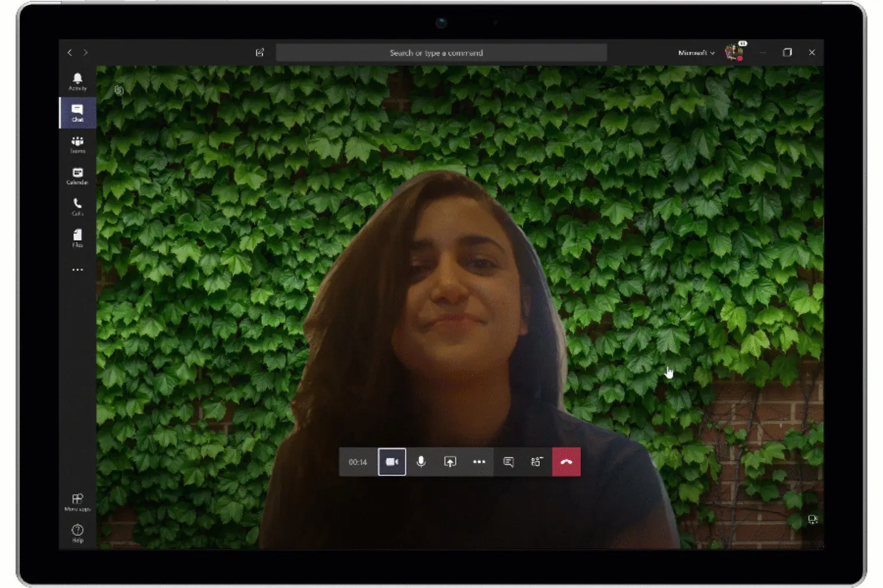Start a new chat with compose icon
883x588 pixels.
[260, 52]
